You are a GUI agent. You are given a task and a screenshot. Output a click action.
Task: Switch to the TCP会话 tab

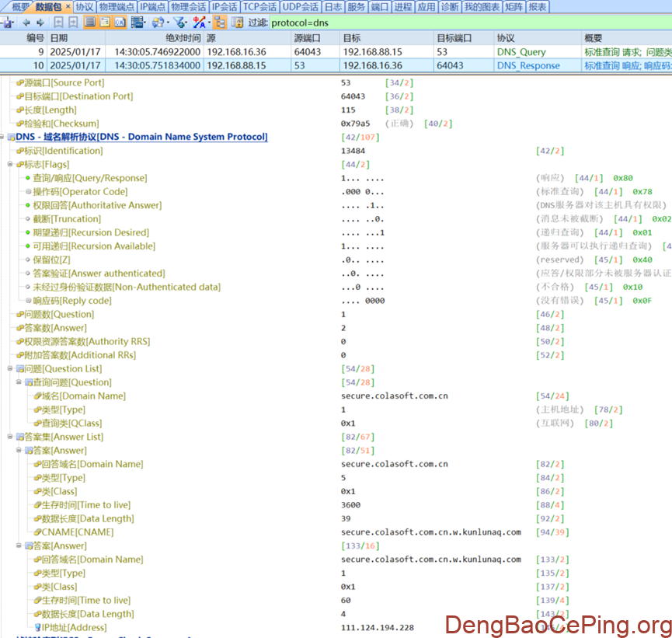coord(259,7)
